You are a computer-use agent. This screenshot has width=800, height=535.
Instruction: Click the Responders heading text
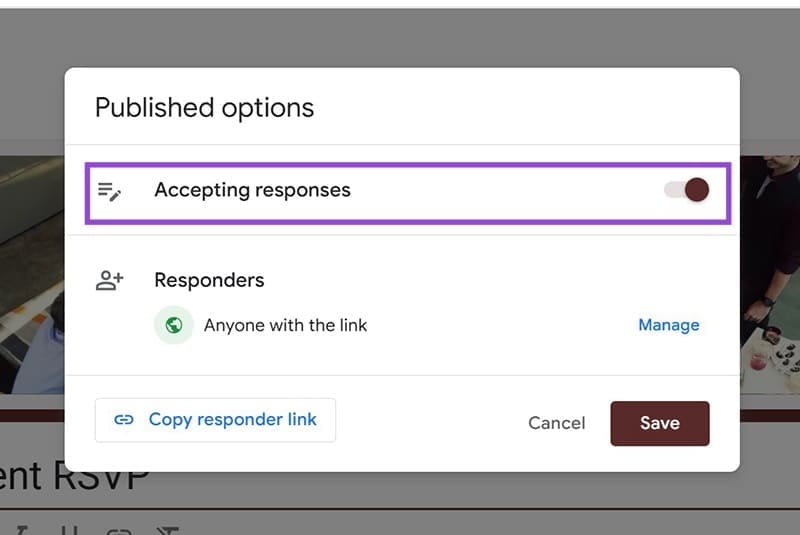[x=209, y=281]
